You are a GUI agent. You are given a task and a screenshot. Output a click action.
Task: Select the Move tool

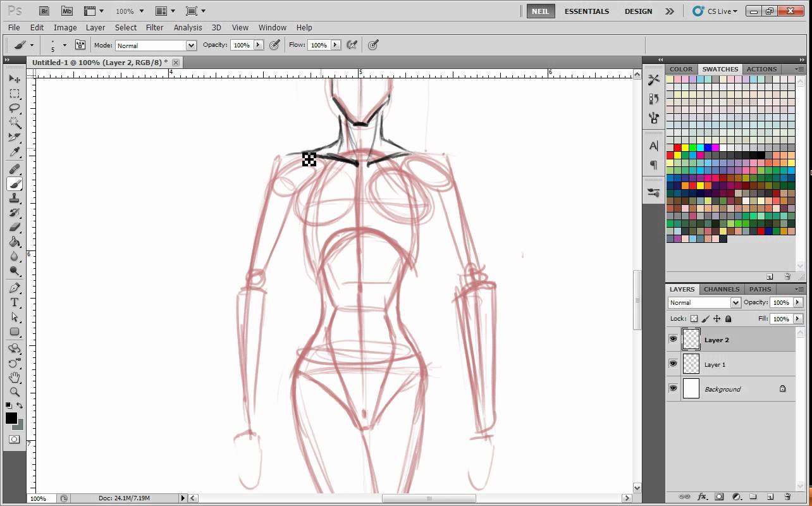(x=15, y=78)
